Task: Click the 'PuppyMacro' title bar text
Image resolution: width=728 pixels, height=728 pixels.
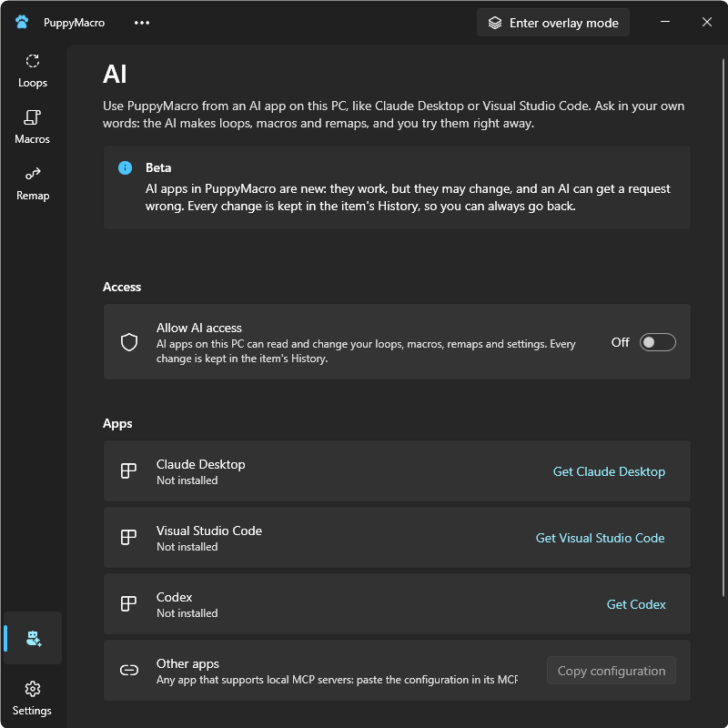Action: coord(75,23)
